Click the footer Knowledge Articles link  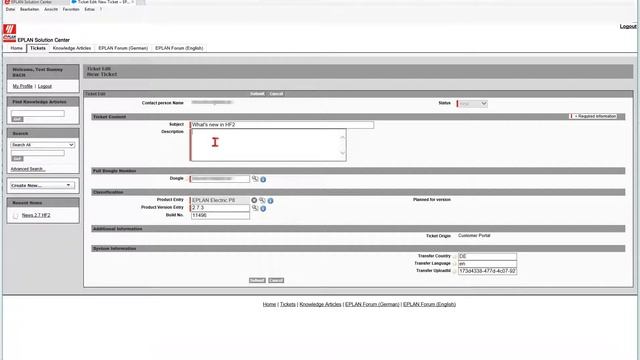coord(320,304)
